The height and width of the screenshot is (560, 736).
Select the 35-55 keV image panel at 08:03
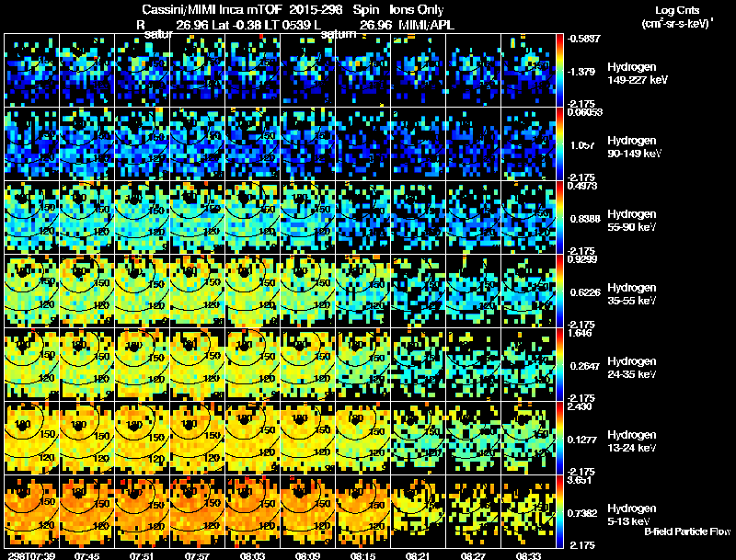[252, 291]
